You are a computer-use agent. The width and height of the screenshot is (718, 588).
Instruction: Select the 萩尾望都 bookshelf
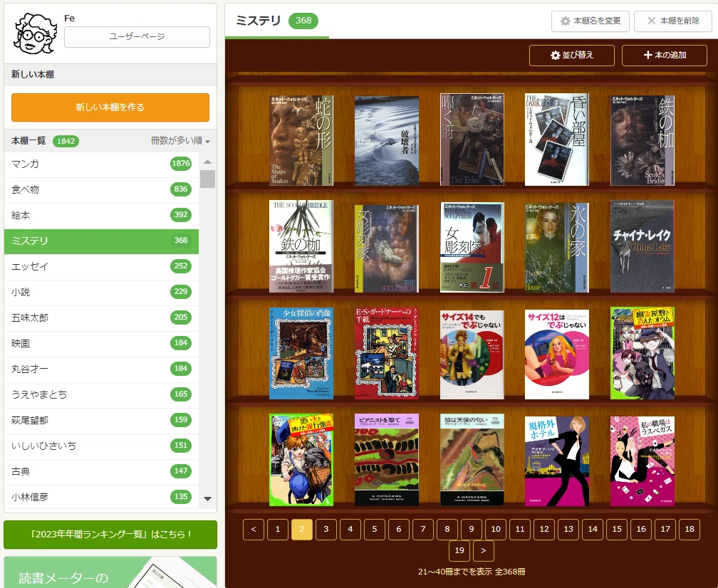pyautogui.click(x=102, y=420)
